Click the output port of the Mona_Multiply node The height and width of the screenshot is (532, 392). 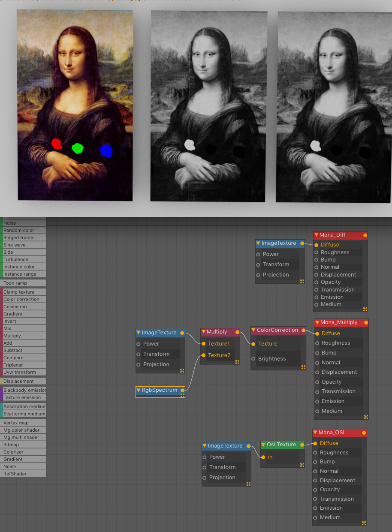point(366,322)
